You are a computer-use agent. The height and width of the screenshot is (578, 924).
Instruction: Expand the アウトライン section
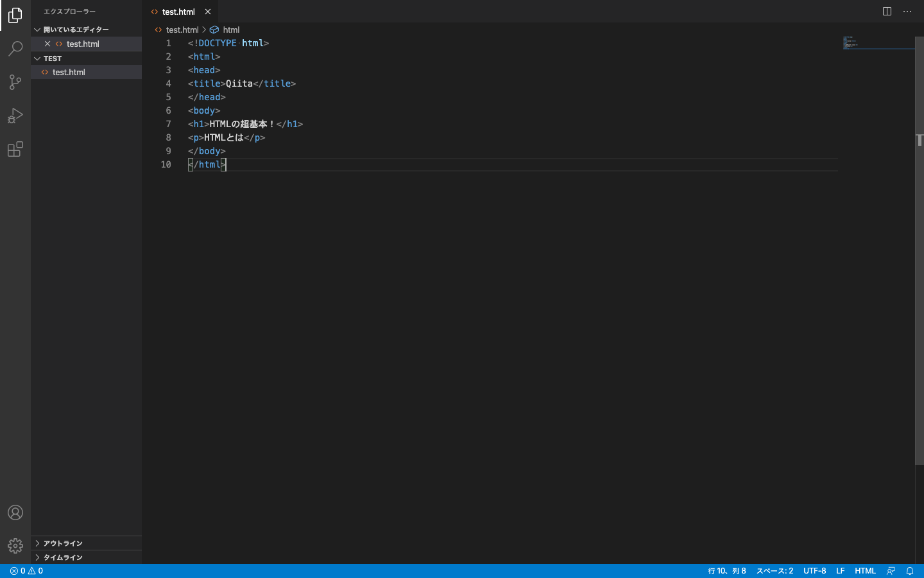pyautogui.click(x=86, y=543)
